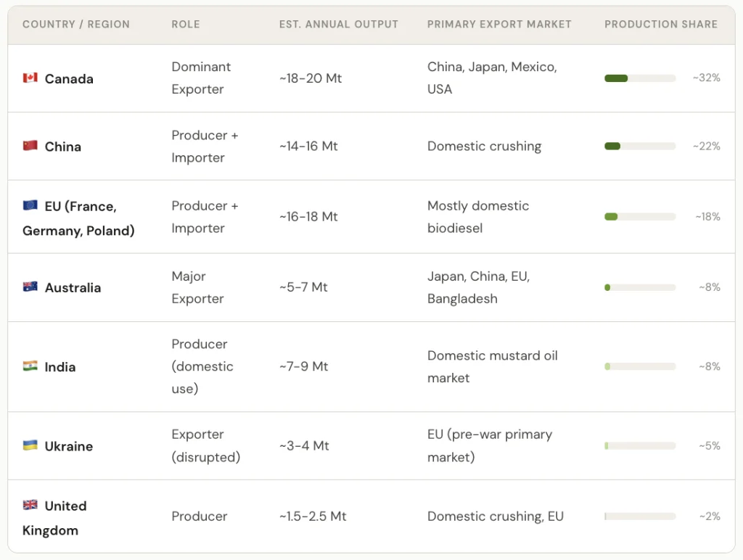Select the "Est. Annual Output" column header
The width and height of the screenshot is (743, 560).
tap(339, 24)
